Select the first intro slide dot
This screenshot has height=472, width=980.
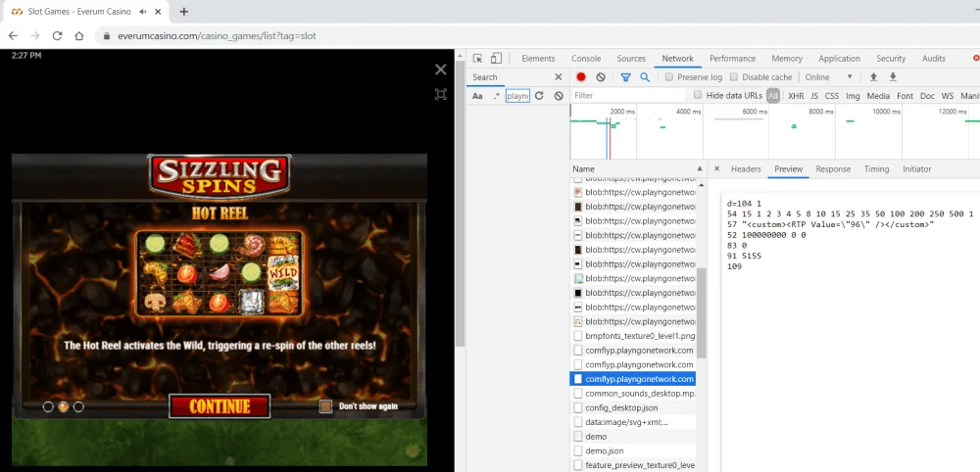click(48, 407)
